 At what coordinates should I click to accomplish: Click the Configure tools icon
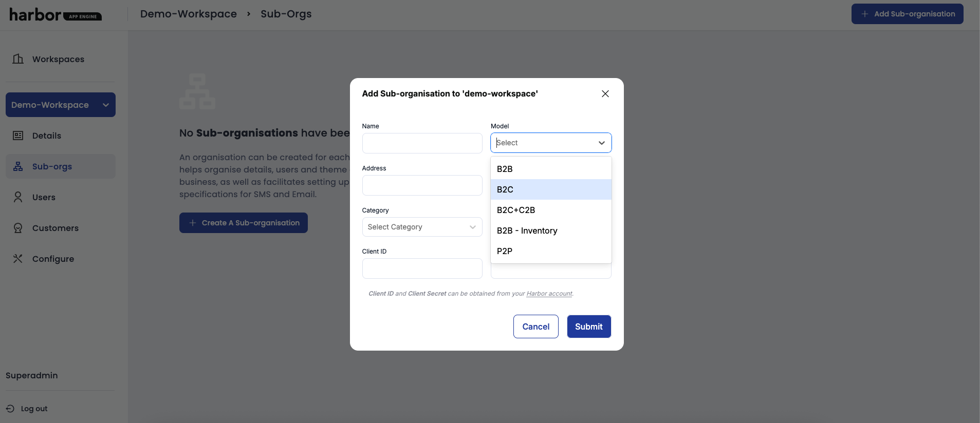pos(18,259)
